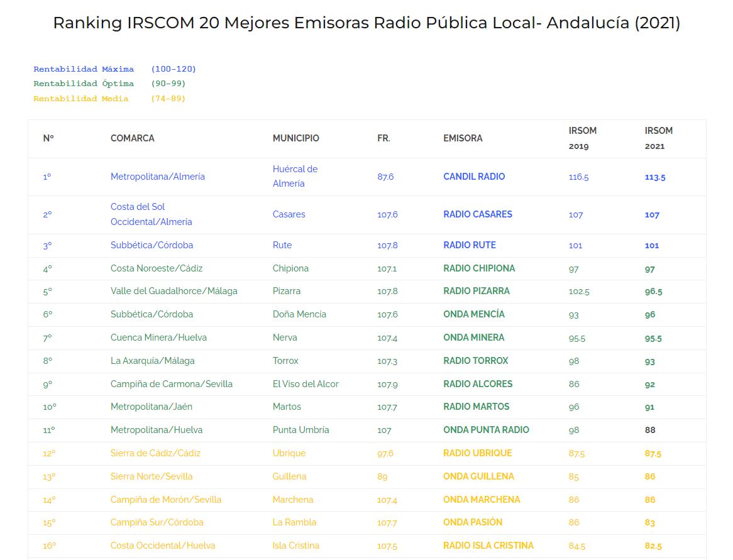Open the RADIO RUTE entry
This screenshot has width=733, height=560.
point(469,245)
